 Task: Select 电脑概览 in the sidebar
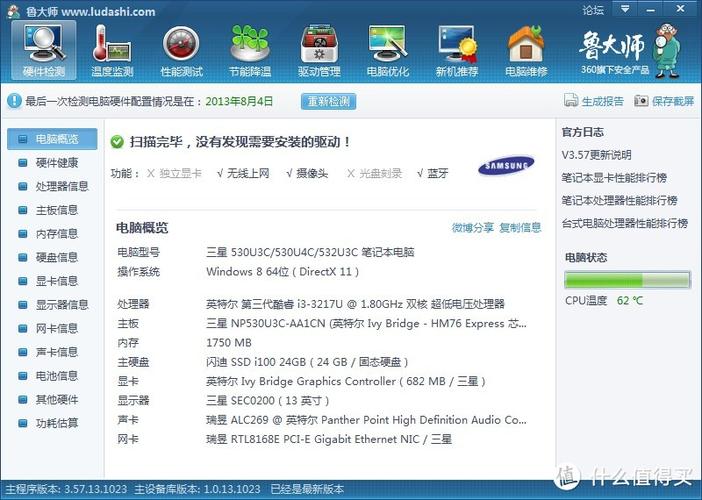[x=52, y=139]
